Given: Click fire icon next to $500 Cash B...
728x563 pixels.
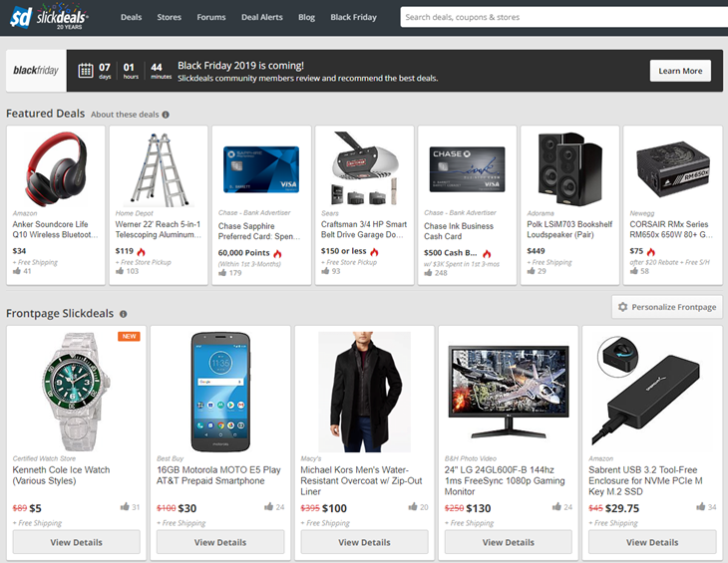Looking at the screenshot, I should 487,254.
